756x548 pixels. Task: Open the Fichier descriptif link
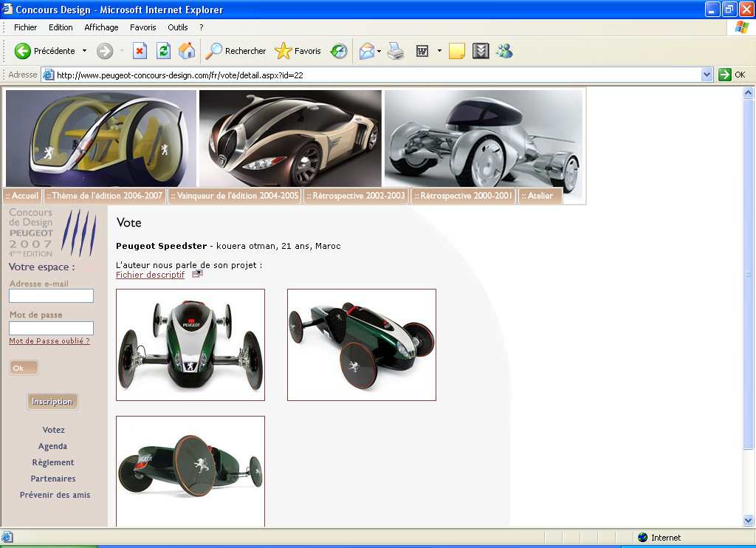tap(151, 275)
